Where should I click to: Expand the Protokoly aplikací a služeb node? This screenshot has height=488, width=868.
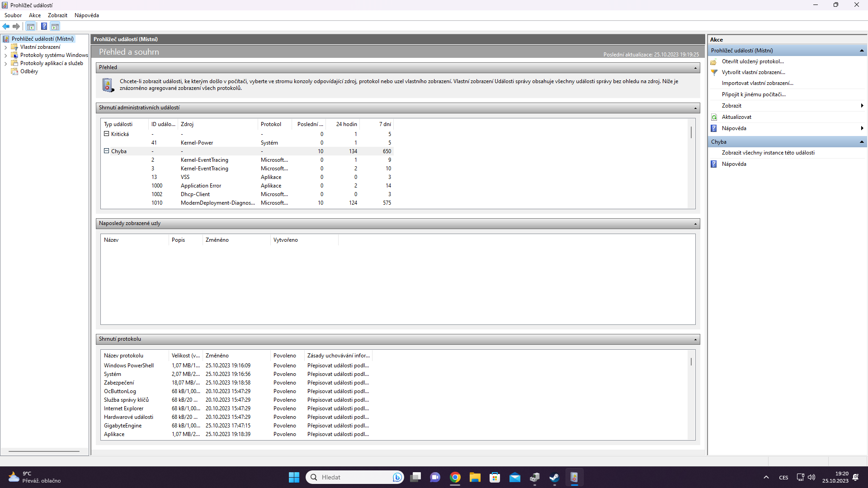pos(5,63)
